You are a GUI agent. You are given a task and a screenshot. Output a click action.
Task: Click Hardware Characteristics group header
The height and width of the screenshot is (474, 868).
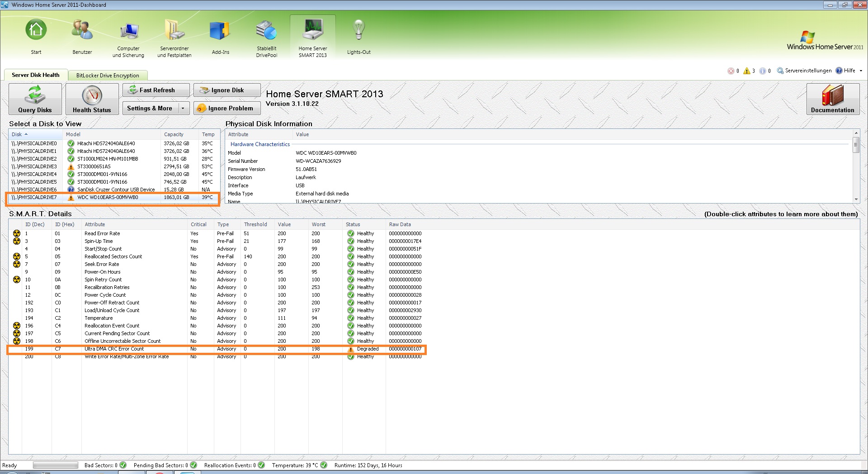coord(260,144)
